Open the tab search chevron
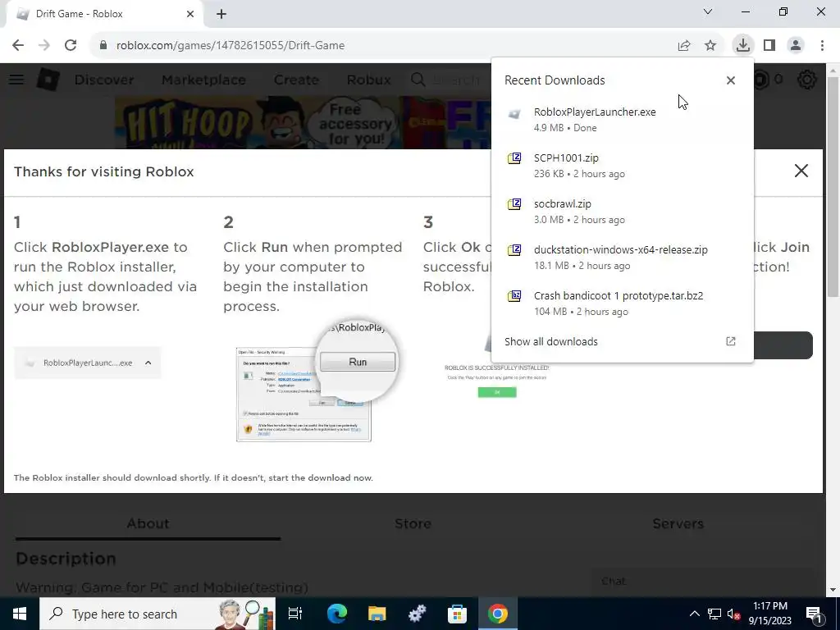Screen dimensions: 840x630 click(708, 11)
